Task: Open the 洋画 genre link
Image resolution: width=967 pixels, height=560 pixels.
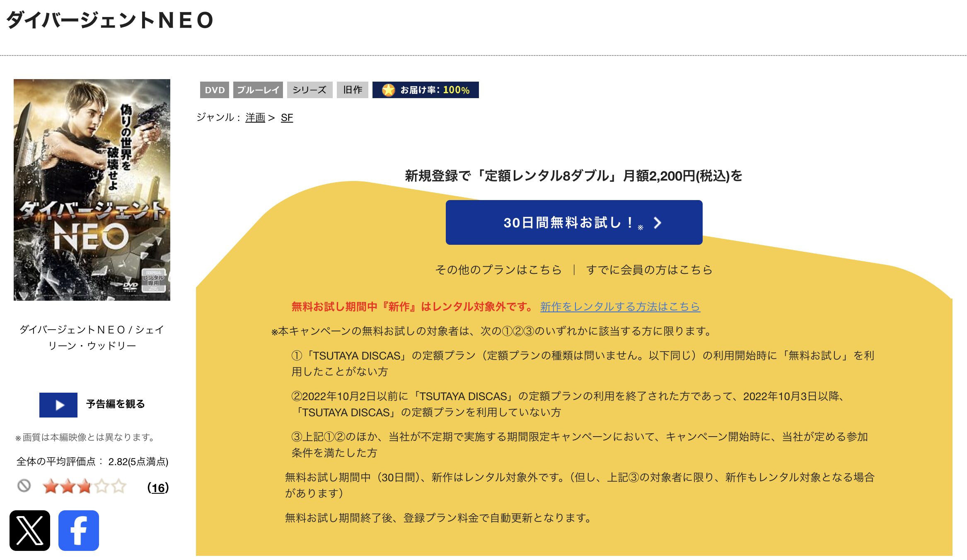Action: point(255,118)
